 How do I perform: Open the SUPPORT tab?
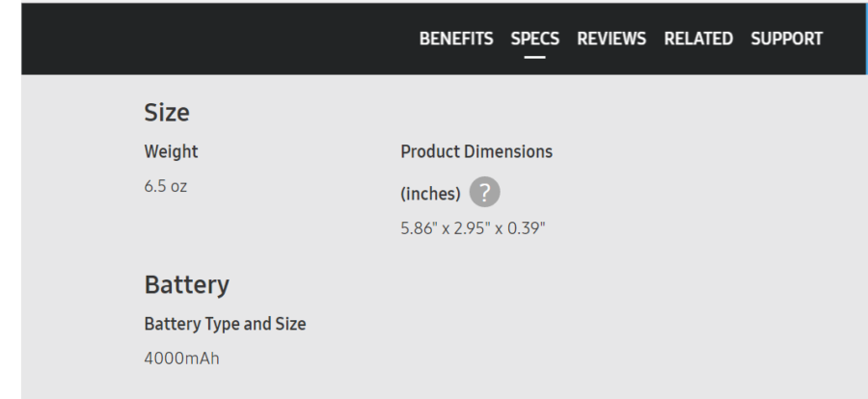coord(787,39)
